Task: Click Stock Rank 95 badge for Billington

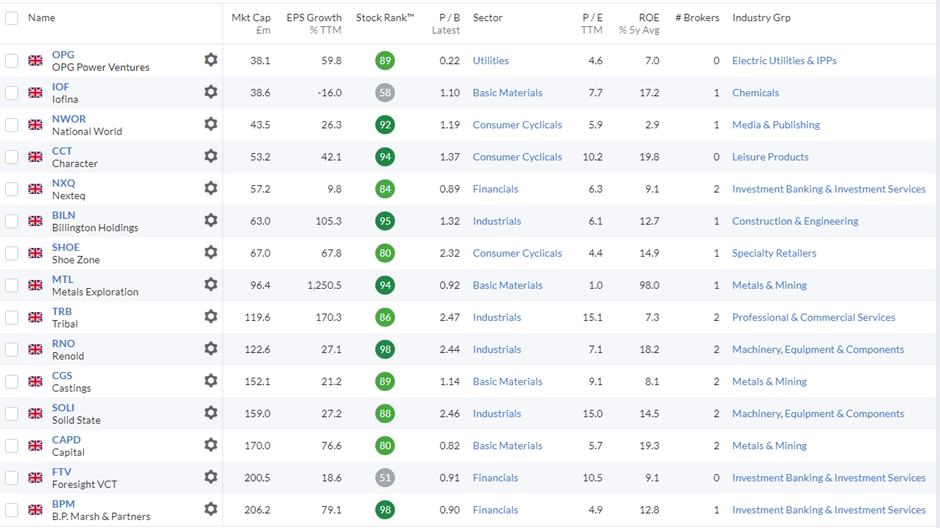Action: pyautogui.click(x=385, y=221)
